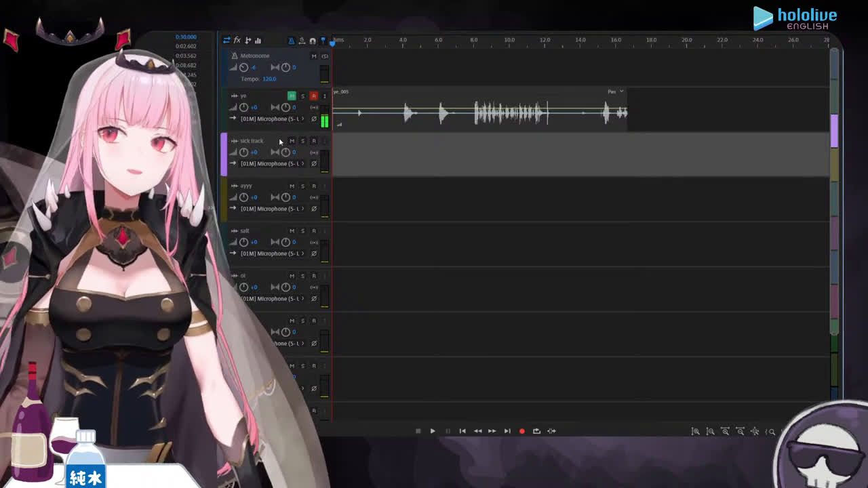
Task: Mute the Metronome track
Action: pos(313,56)
